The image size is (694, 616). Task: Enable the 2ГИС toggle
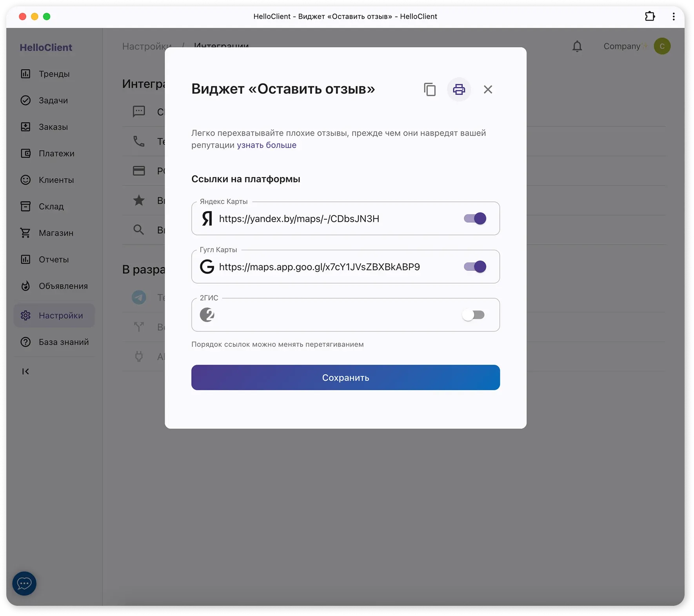[474, 315]
